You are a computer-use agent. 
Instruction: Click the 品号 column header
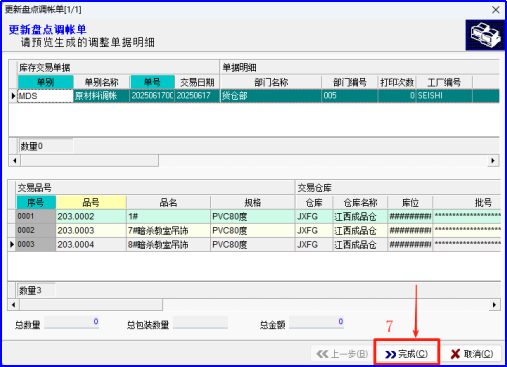[x=91, y=202]
